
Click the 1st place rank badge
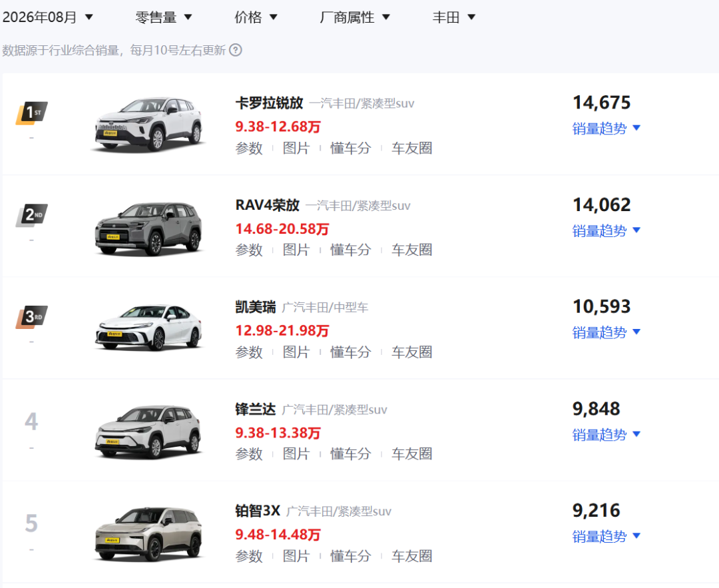point(32,113)
